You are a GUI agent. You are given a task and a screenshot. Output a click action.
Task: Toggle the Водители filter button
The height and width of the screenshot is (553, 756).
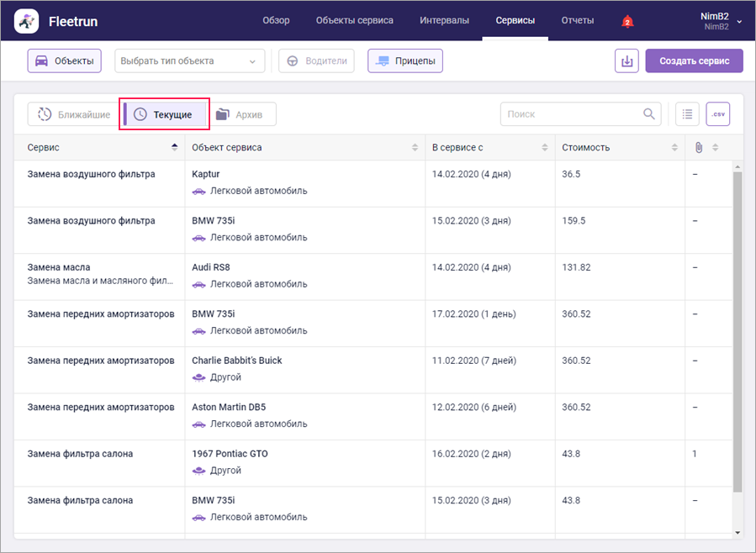[317, 61]
